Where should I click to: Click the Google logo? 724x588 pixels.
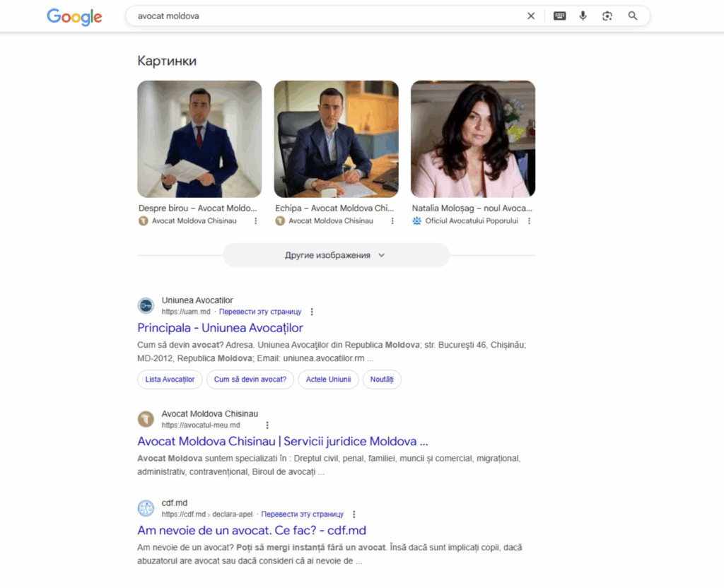[74, 16]
